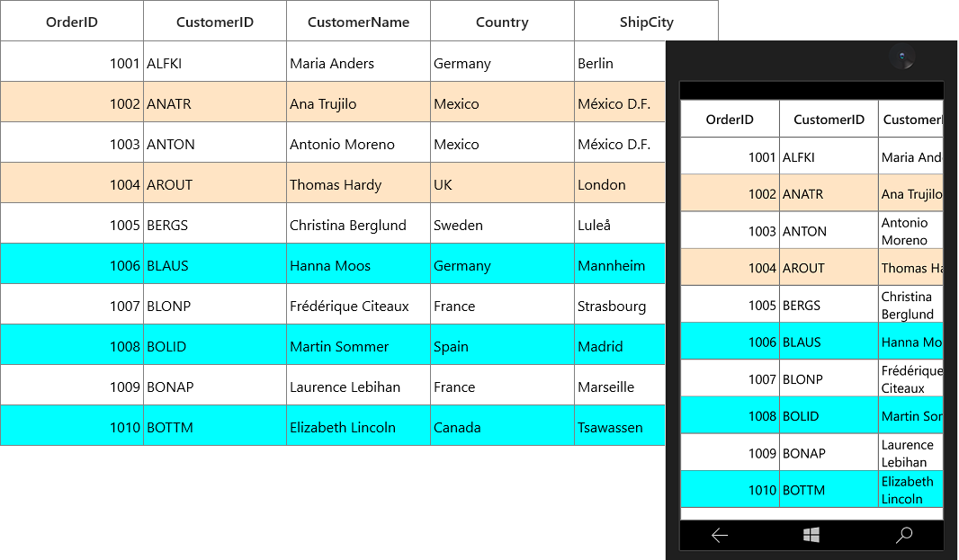Viewport: 959px width, 560px height.
Task: Click the Country column header
Action: coord(502,22)
